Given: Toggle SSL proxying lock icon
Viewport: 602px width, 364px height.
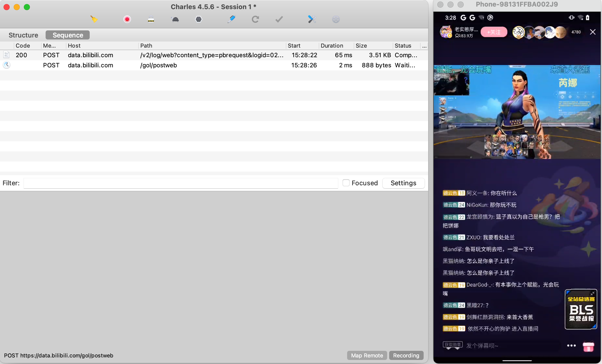Looking at the screenshot, I should [151, 19].
